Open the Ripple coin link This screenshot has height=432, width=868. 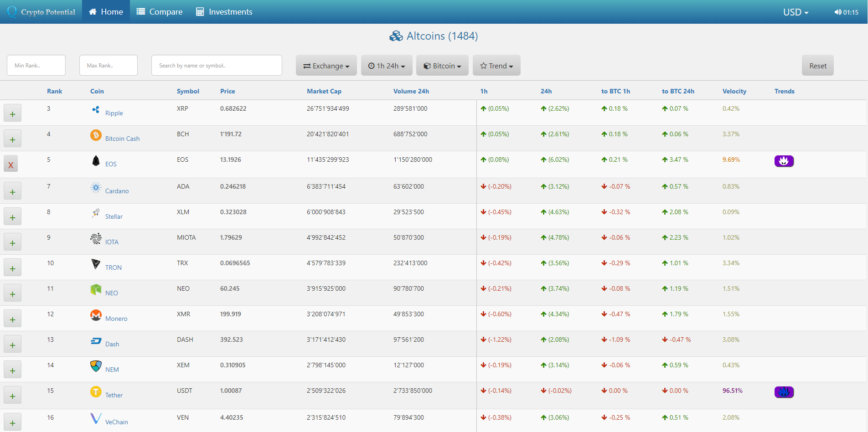point(114,113)
